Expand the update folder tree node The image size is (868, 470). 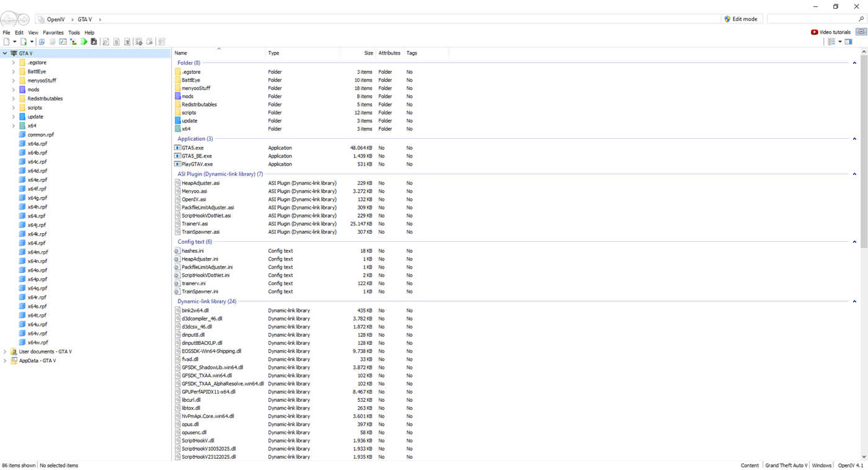[x=13, y=117]
